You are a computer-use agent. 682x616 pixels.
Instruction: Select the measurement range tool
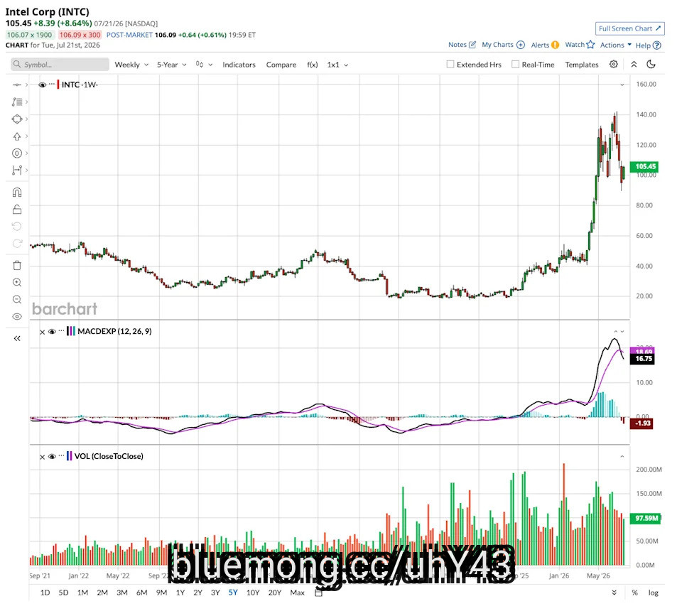(x=17, y=170)
